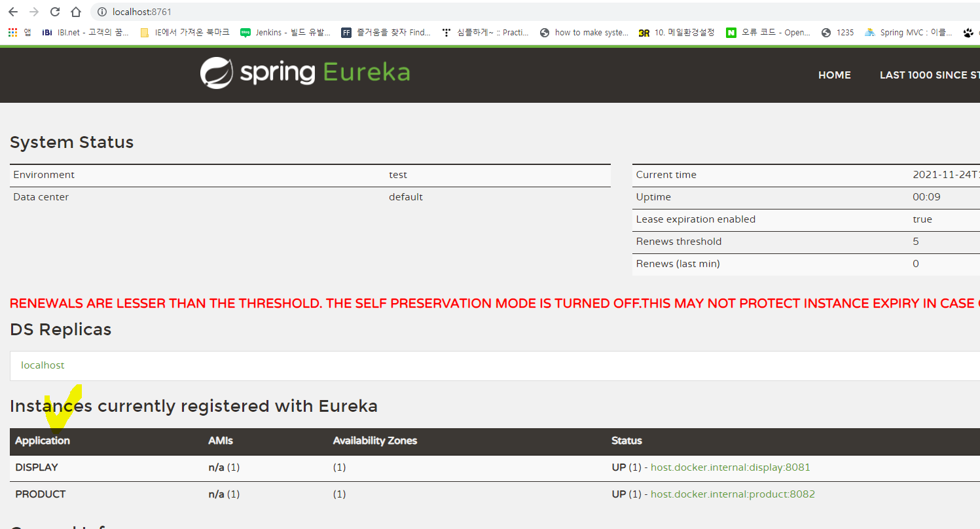Viewport: 980px width, 529px height.
Task: Click the 'Renews threshold' label
Action: coord(679,242)
